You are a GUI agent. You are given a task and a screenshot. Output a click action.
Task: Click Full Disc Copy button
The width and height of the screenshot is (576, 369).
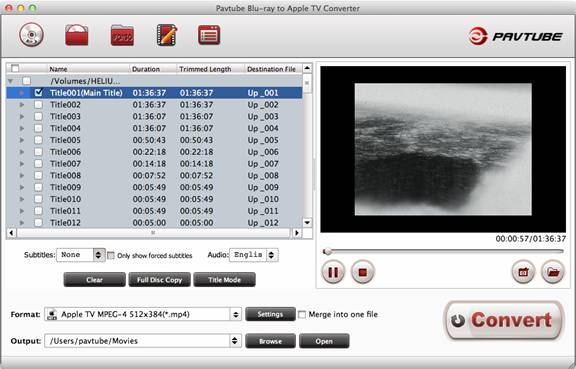159,280
